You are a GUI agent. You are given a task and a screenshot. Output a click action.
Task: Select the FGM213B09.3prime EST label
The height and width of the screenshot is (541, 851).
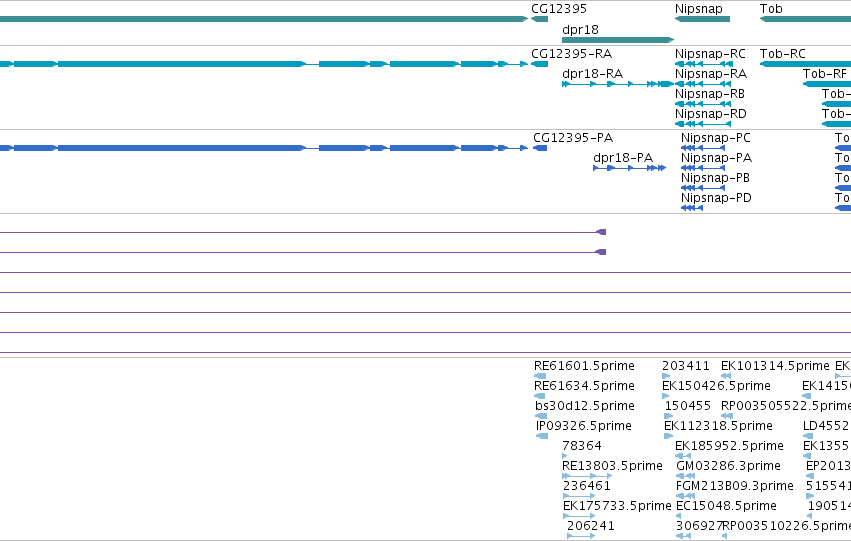pyautogui.click(x=734, y=486)
